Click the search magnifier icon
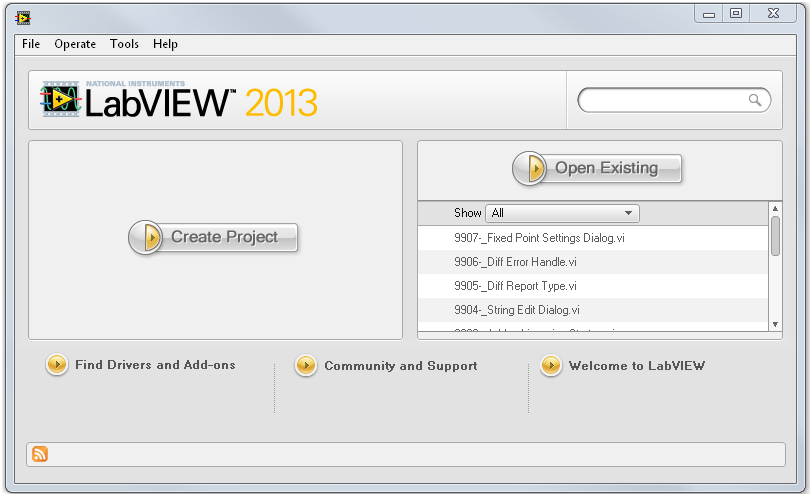This screenshot has height=496, width=812. (755, 100)
